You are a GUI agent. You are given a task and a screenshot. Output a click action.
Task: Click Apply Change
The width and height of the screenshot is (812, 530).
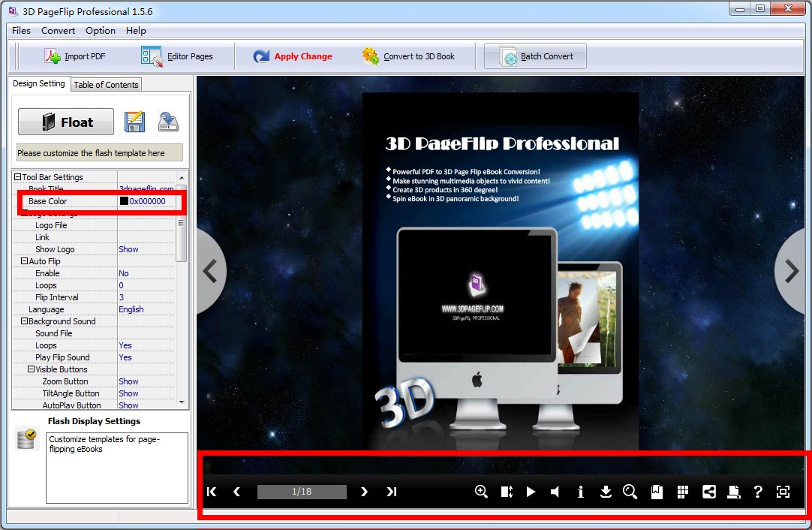tap(293, 56)
